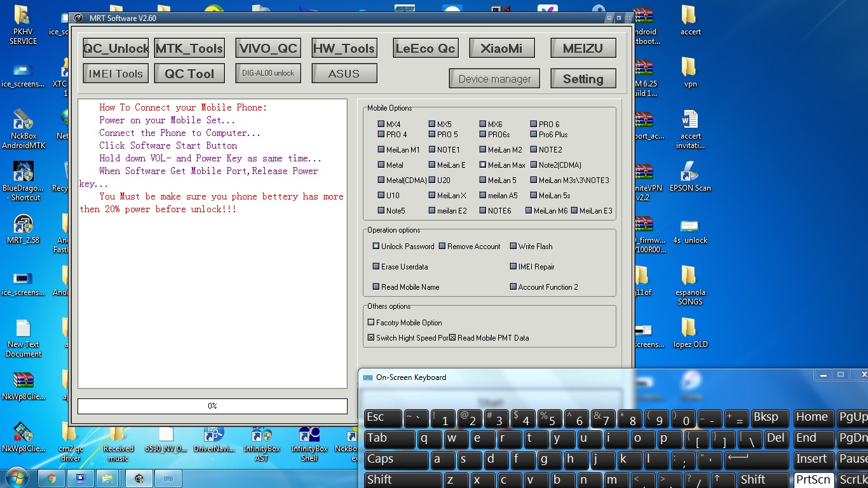Switch to On-Screen Keyboard taskbar icon
The height and width of the screenshot is (488, 868).
[x=168, y=478]
